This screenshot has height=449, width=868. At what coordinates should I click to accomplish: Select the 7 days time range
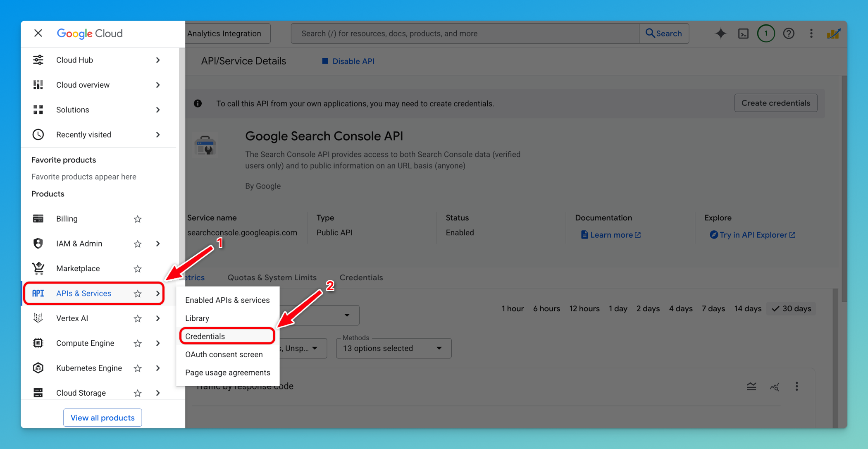pos(713,308)
